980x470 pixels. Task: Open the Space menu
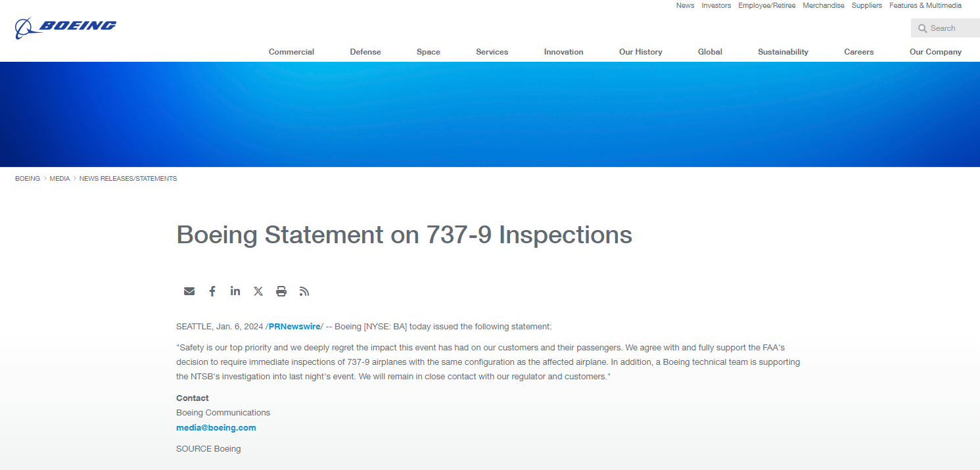tap(429, 52)
